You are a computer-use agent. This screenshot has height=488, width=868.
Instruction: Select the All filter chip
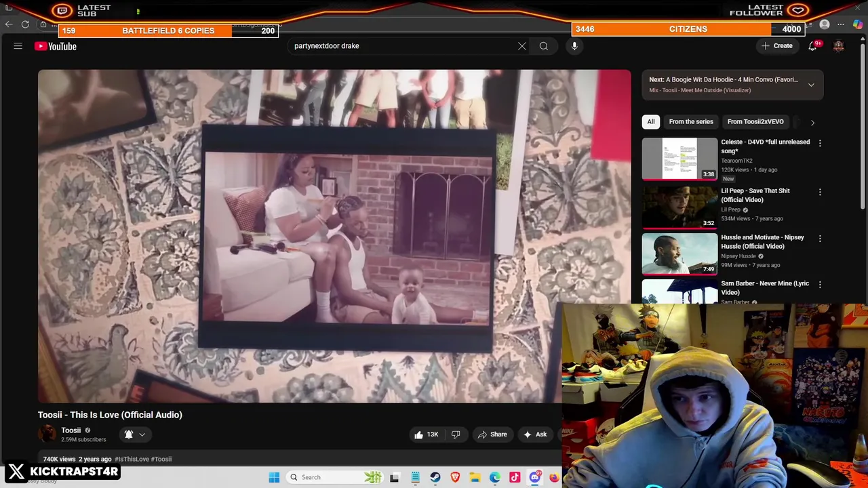pos(651,122)
